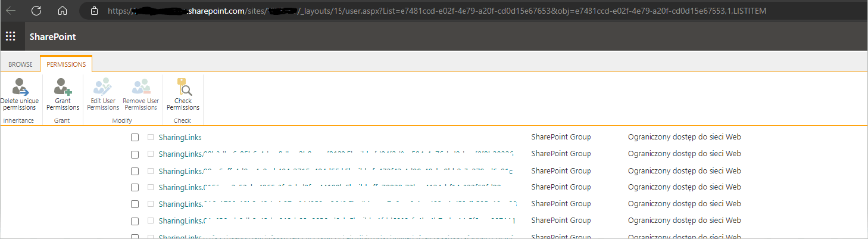Click the Edit User Permissions icon

(103, 87)
